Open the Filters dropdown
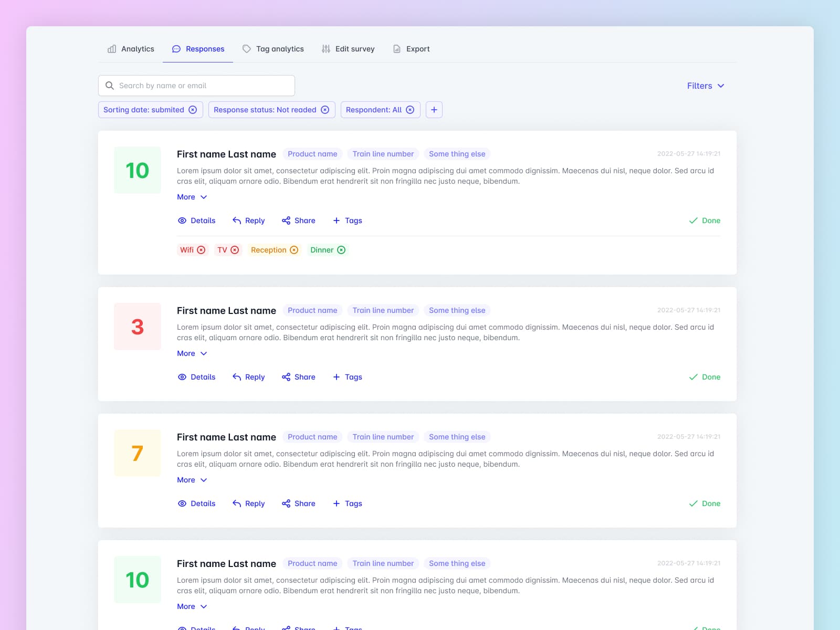The width and height of the screenshot is (840, 630). (705, 86)
